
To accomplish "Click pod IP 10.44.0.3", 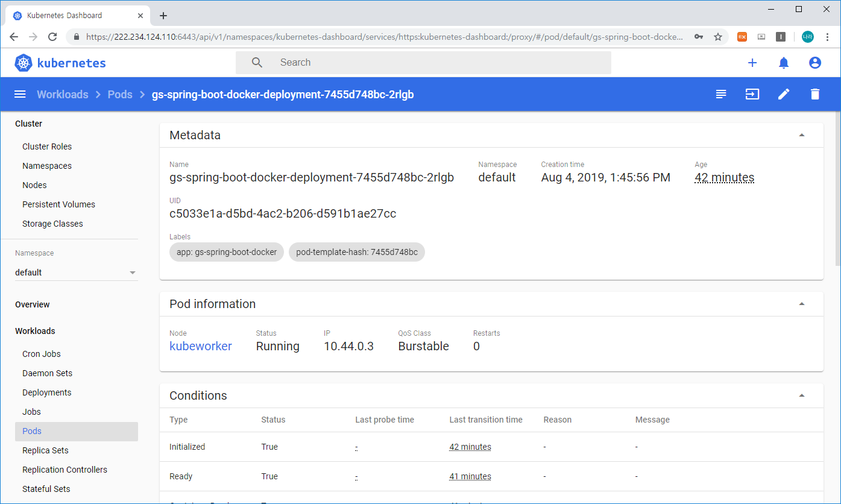I will [348, 346].
